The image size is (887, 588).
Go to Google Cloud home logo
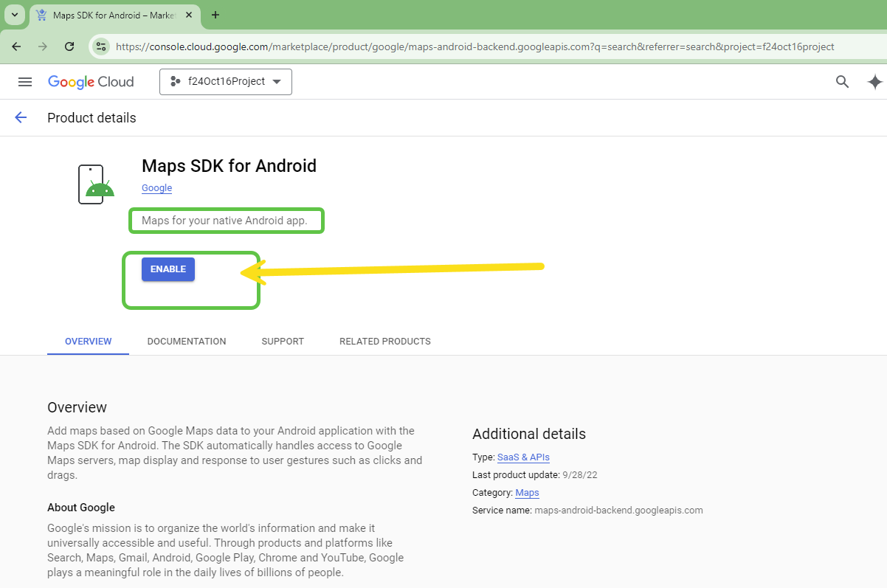[91, 82]
